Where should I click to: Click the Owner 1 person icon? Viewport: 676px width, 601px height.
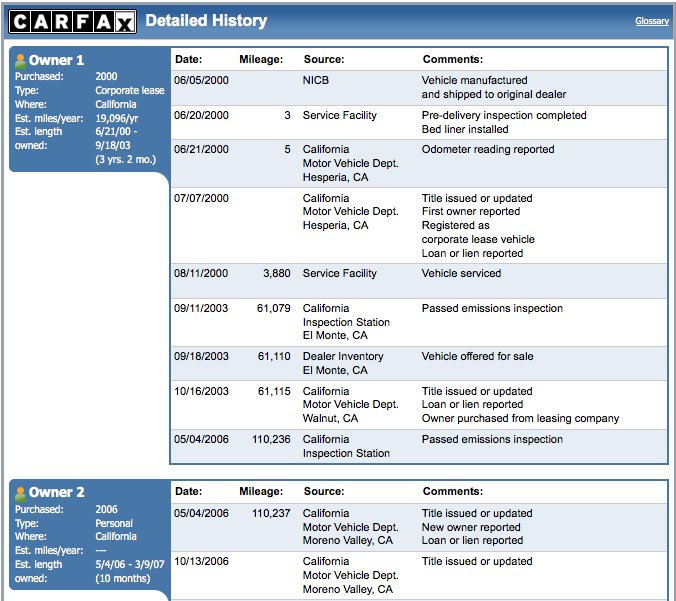pos(20,61)
